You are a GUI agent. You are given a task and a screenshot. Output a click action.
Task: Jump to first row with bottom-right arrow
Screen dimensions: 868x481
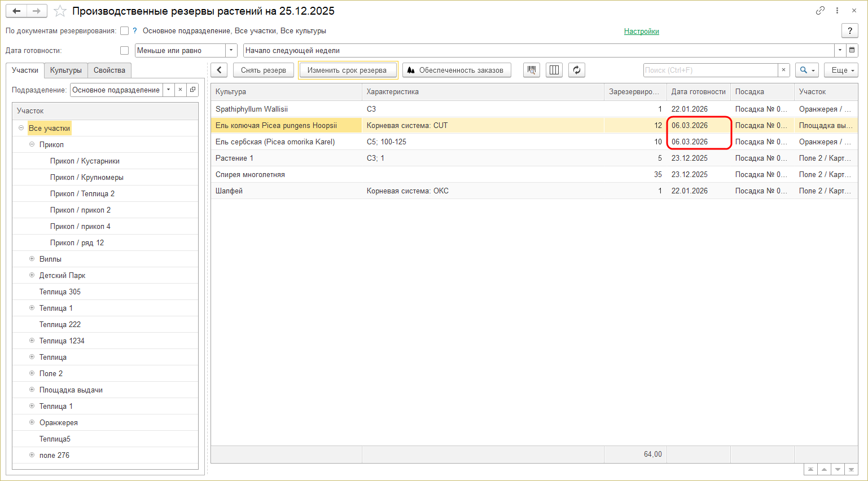(810, 469)
